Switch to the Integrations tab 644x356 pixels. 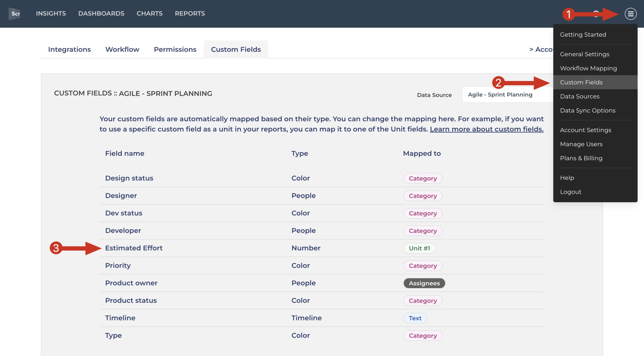click(x=69, y=49)
